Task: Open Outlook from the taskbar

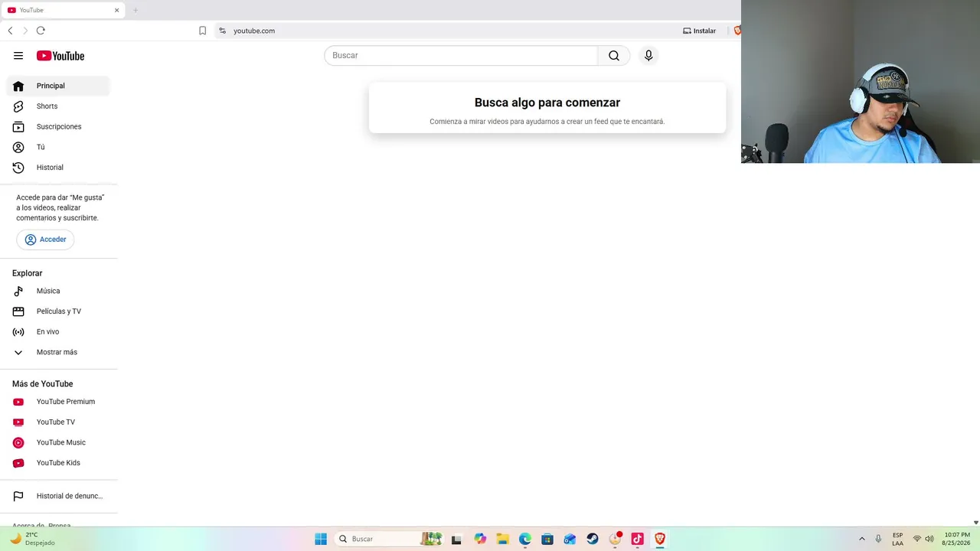Action: click(570, 539)
